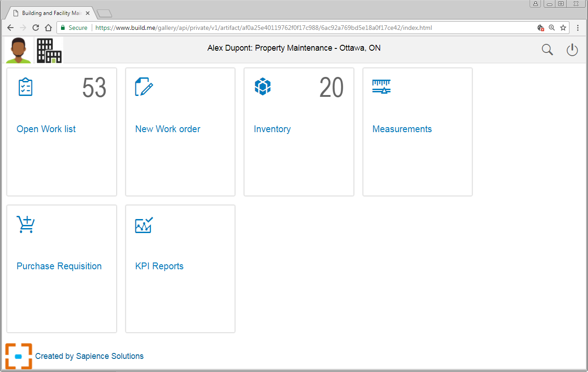Log out using the power icon
This screenshot has height=372, width=588.
572,50
